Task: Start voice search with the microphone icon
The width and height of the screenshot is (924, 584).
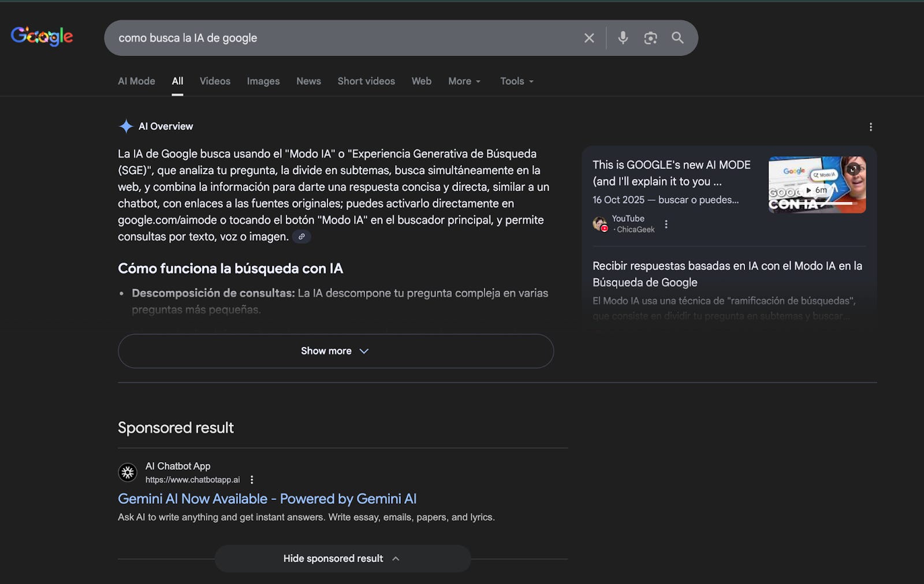Action: (x=623, y=38)
